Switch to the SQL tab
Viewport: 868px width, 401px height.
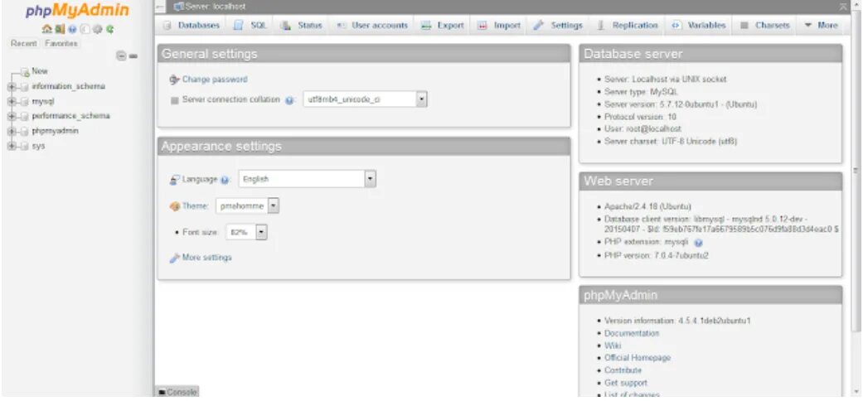(250, 26)
